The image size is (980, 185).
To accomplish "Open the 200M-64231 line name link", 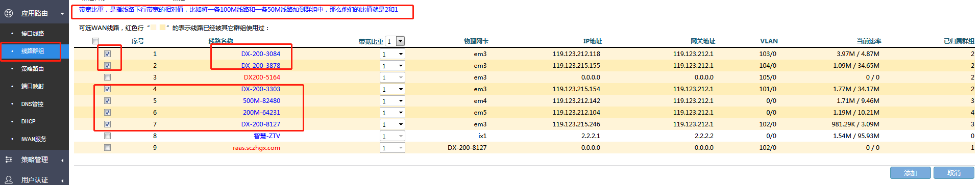I will click(x=261, y=112).
